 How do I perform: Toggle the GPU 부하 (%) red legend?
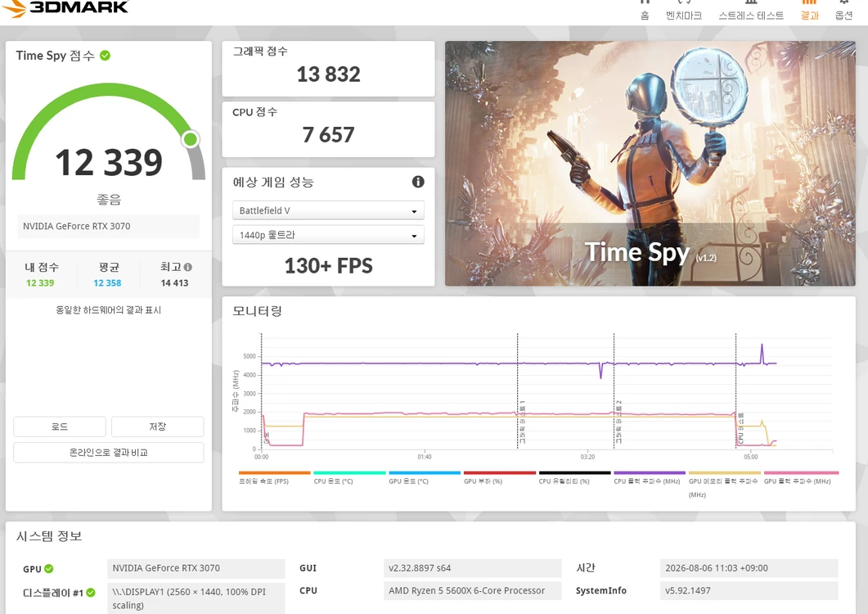pos(499,477)
